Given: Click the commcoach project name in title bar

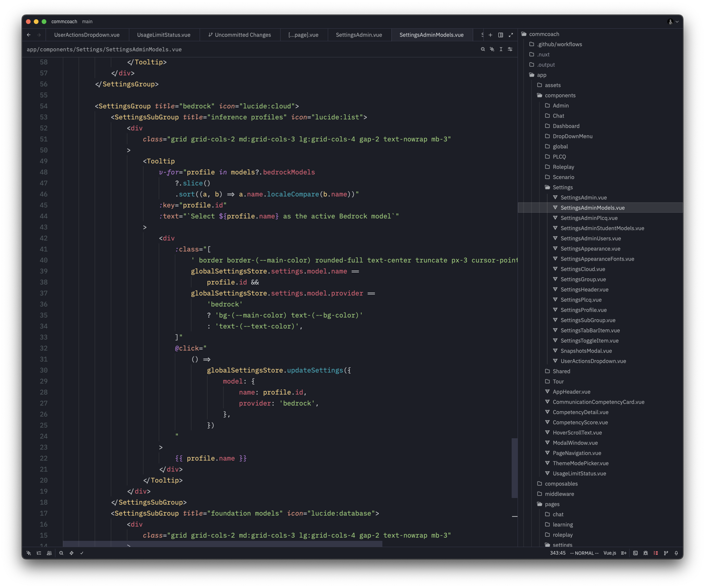Looking at the screenshot, I should pyautogui.click(x=64, y=22).
